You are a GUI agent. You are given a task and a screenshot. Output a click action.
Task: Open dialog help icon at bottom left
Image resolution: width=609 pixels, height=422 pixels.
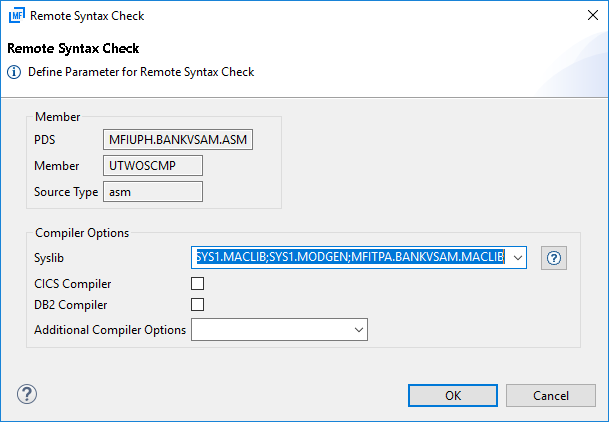pyautogui.click(x=27, y=394)
